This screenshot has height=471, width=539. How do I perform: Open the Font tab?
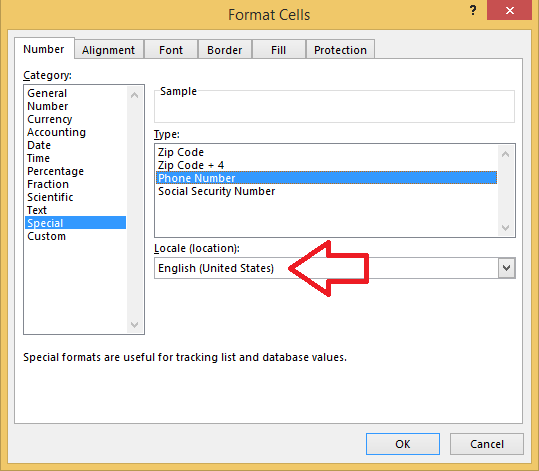click(x=171, y=50)
